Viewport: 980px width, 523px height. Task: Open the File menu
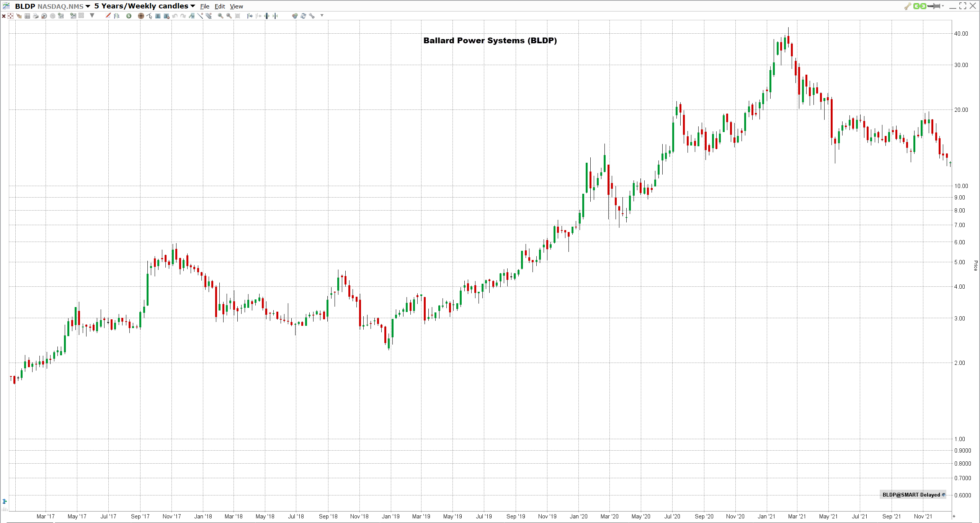(x=205, y=7)
